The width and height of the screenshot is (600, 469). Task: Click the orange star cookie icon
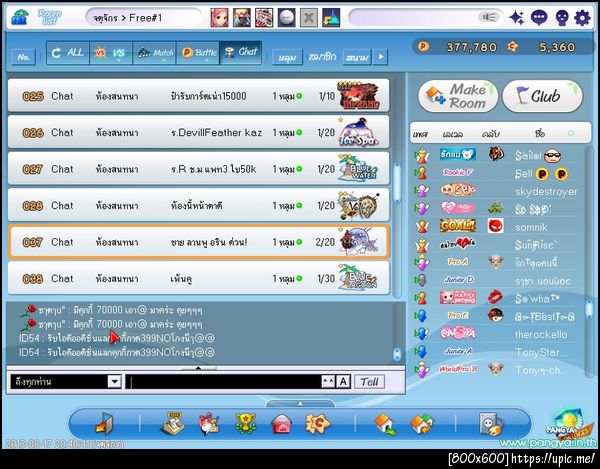point(318,423)
